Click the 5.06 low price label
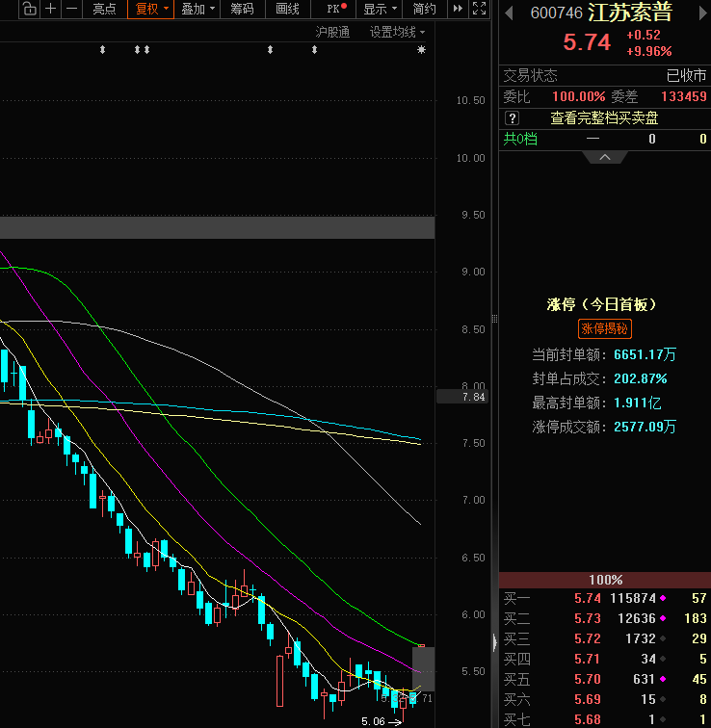 [x=373, y=721]
